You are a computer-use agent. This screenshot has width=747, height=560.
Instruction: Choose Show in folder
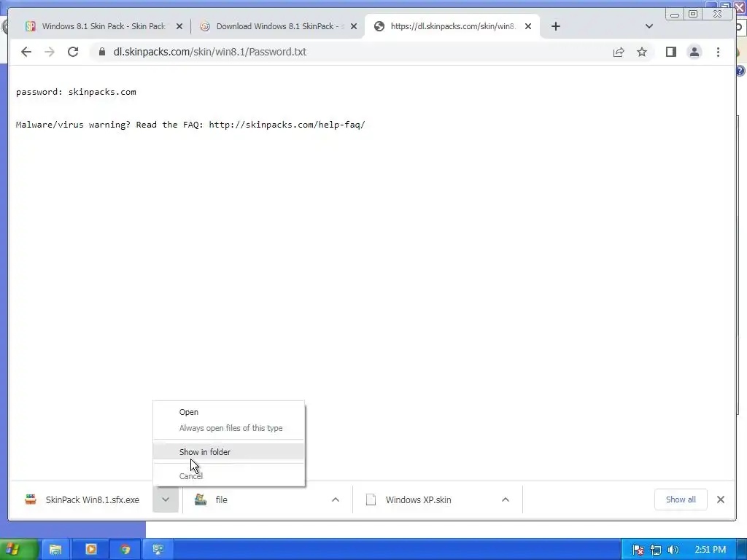point(228,452)
